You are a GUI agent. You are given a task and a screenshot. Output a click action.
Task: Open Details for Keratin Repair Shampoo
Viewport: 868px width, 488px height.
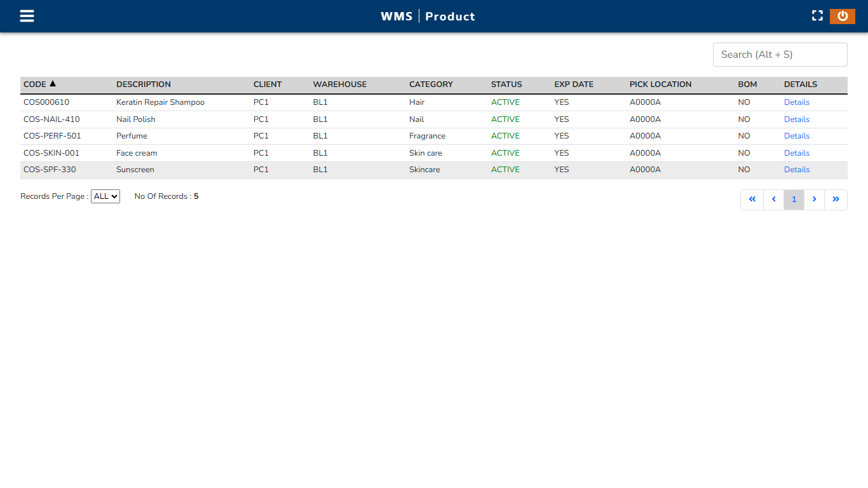point(796,102)
